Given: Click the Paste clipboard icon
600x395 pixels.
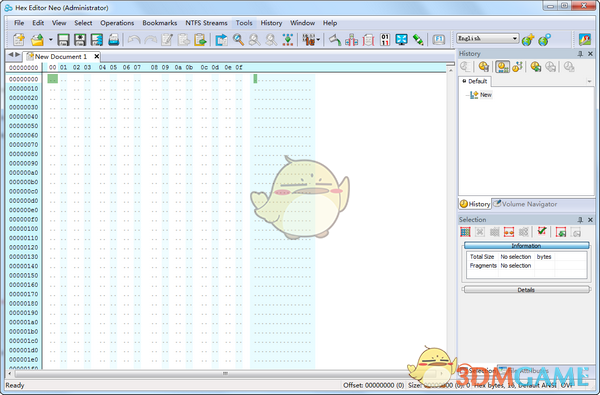Looking at the screenshot, I should coord(200,39).
